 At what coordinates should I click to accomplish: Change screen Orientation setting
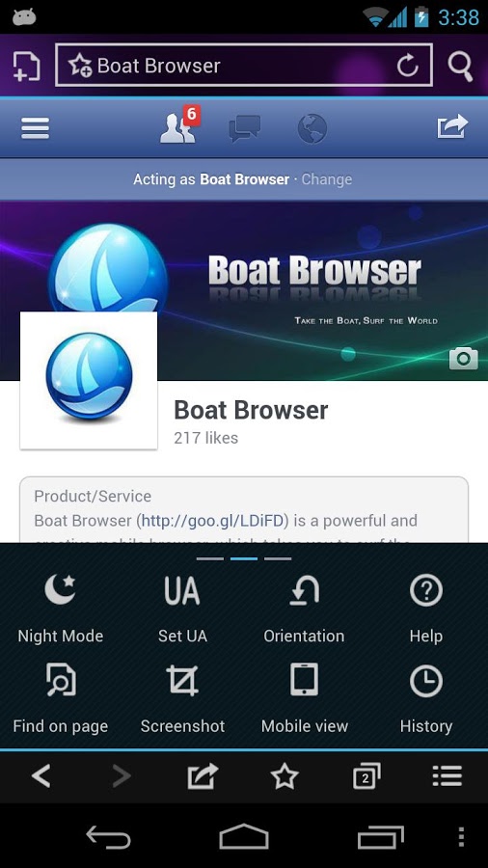[x=304, y=609]
